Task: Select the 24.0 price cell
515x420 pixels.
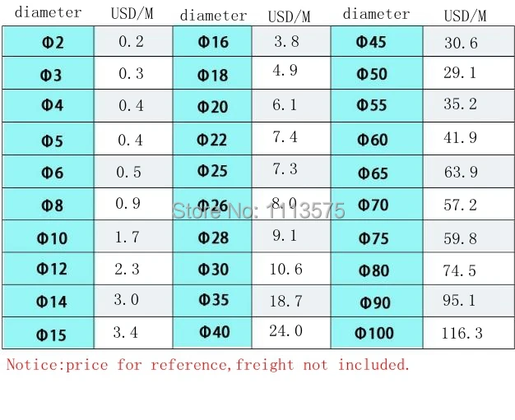Action: click(291, 332)
